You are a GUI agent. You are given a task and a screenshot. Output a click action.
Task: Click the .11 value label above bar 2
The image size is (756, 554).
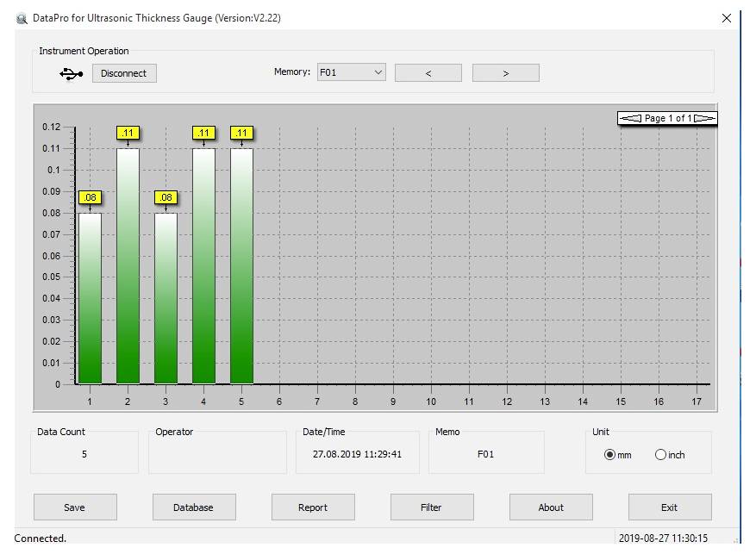click(x=128, y=134)
